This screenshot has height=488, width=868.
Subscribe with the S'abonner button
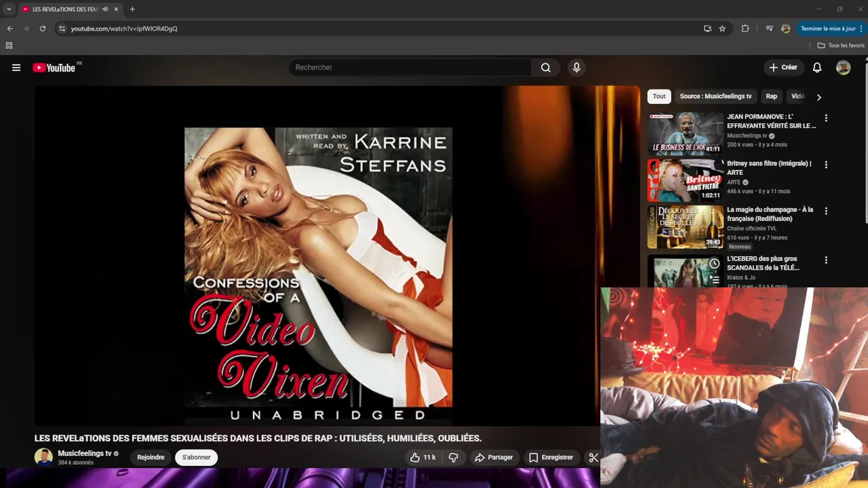pyautogui.click(x=196, y=457)
